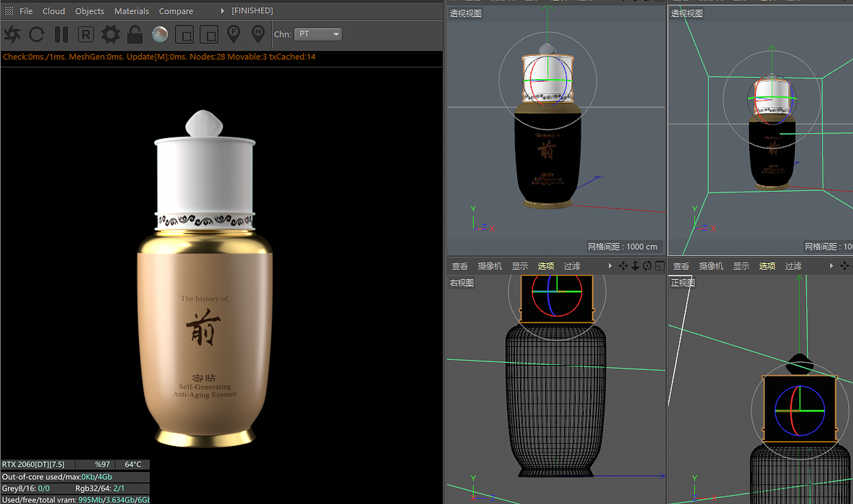Viewport: 853px width, 504px height.
Task: Click the 透视视图 label above the 右视图 viewport
Action: 466,13
